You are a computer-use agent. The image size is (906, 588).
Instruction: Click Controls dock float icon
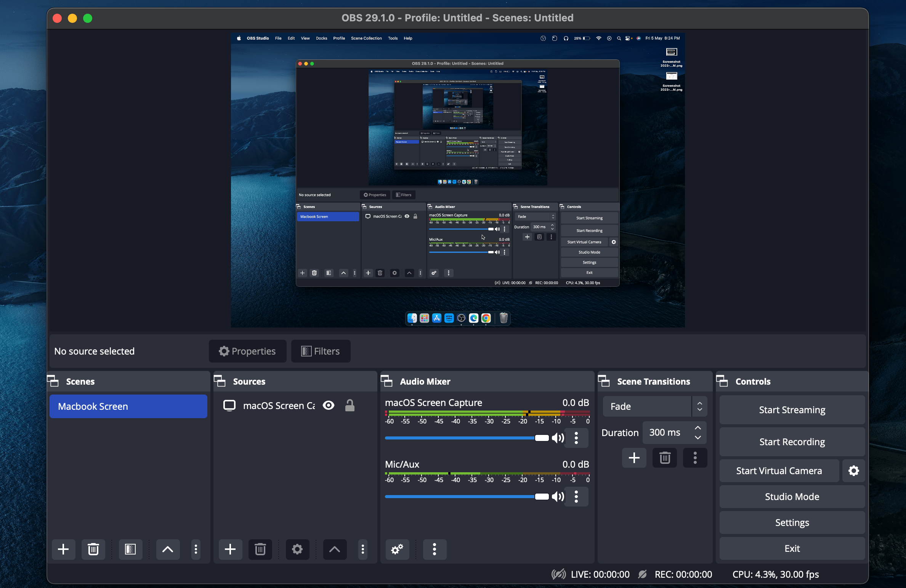point(722,381)
